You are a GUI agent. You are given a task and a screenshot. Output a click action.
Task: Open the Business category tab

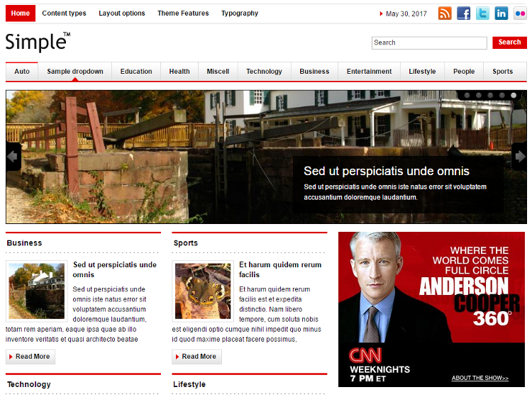314,72
